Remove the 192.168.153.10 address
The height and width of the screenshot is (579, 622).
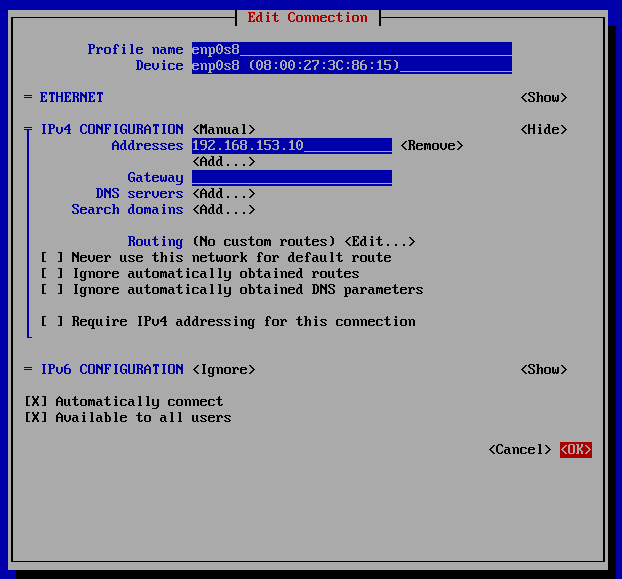(432, 146)
